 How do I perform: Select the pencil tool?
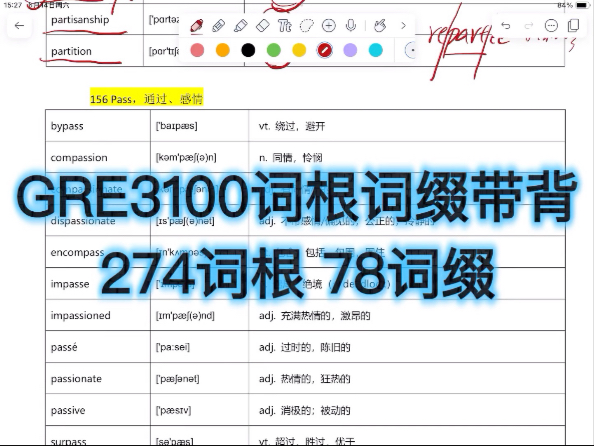(x=219, y=26)
